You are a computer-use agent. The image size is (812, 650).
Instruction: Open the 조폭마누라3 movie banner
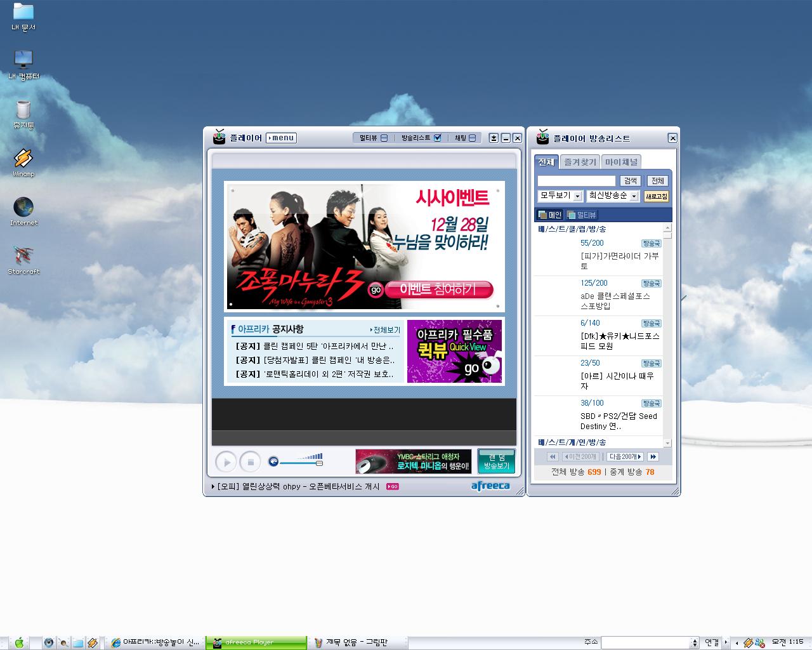pyautogui.click(x=364, y=246)
